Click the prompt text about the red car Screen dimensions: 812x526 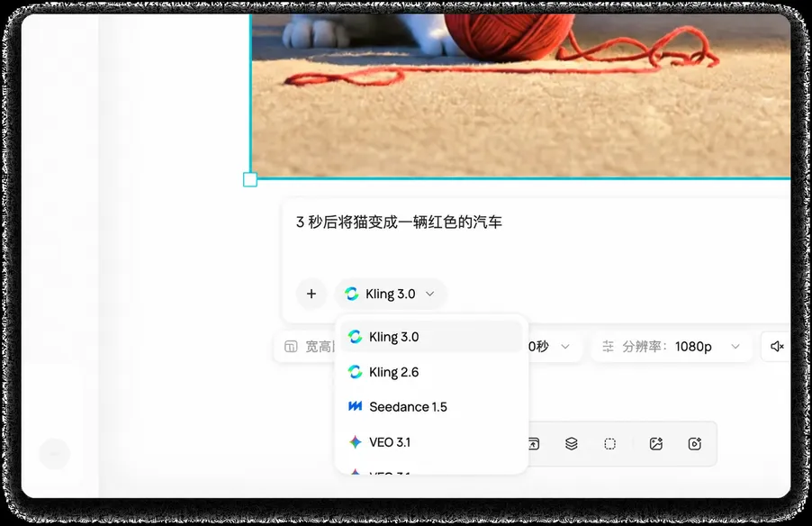[x=399, y=222]
